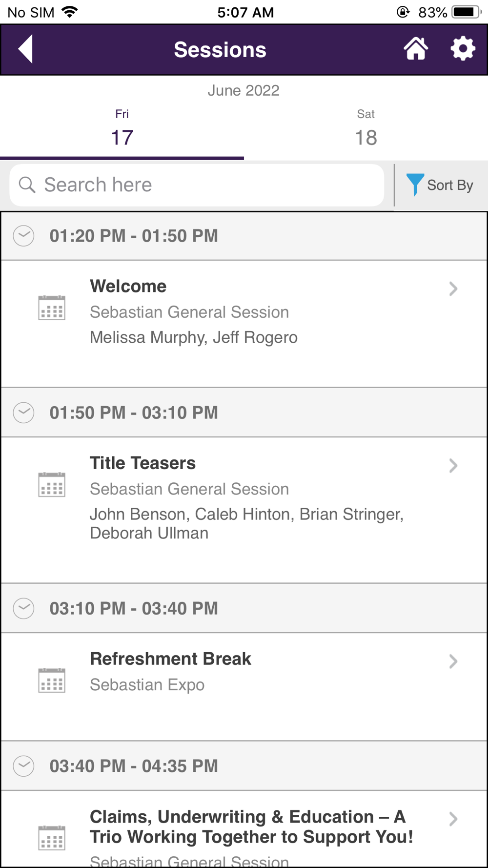Open Welcome session details chevron
This screenshot has height=868, width=488.
click(453, 289)
